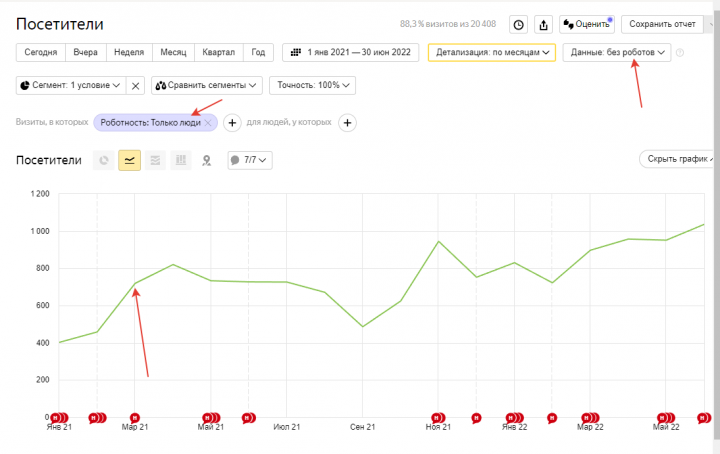The image size is (720, 454).
Task: Expand Данные: без роботов dropdown
Action: point(617,52)
